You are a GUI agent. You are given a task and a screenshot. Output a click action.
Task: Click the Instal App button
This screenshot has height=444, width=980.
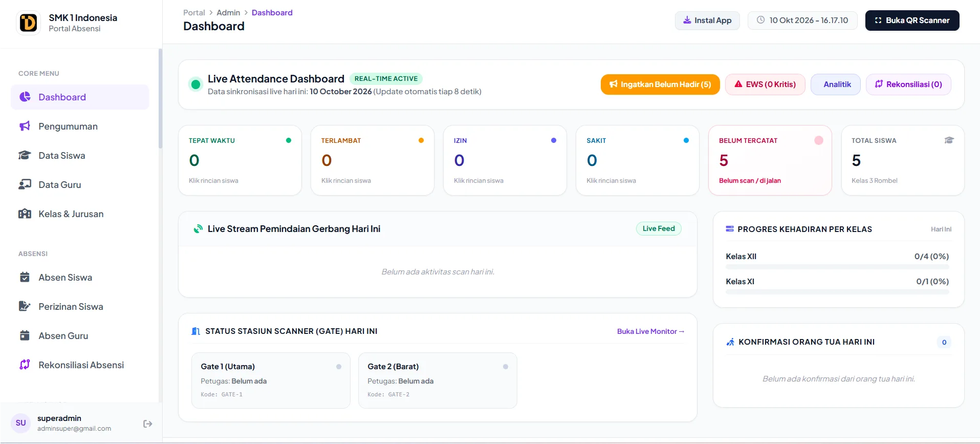click(707, 20)
